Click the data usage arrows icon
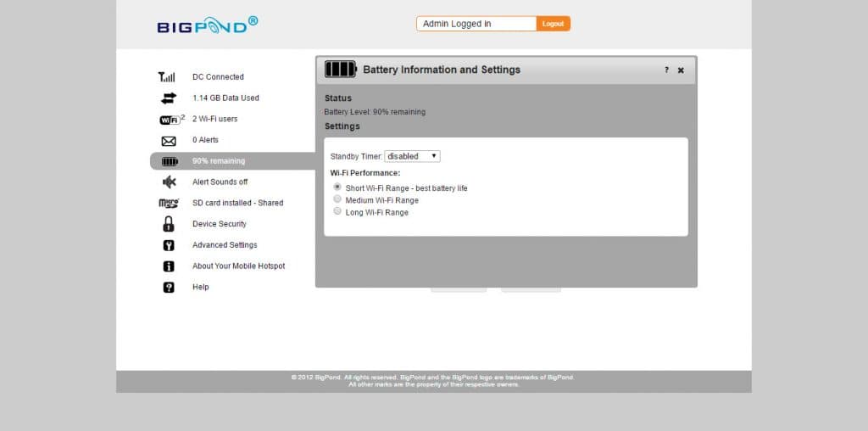The width and height of the screenshot is (868, 431). 169,98
